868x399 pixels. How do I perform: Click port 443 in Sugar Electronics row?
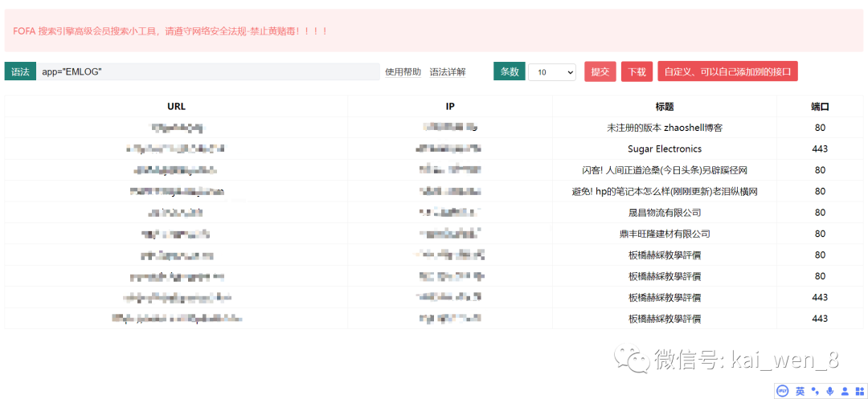click(821, 149)
